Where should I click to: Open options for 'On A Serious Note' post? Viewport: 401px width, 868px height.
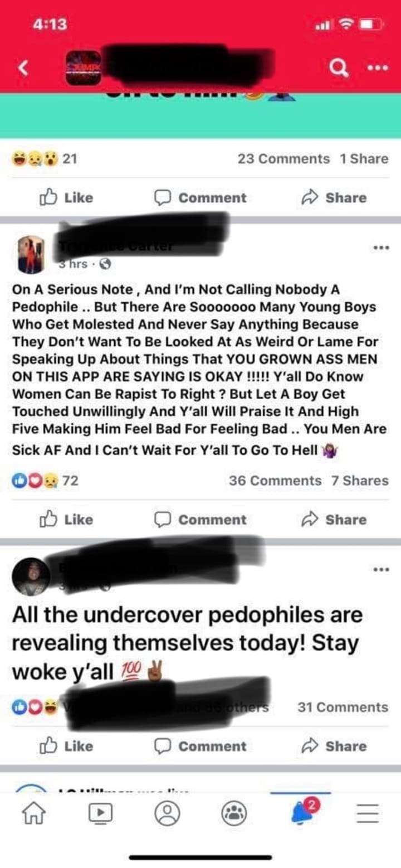[x=381, y=248]
